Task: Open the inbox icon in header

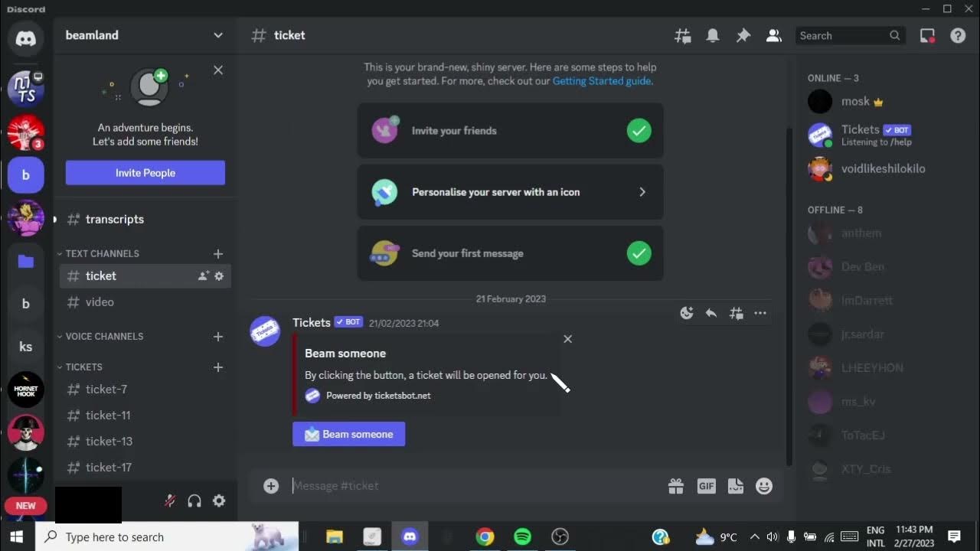Action: pos(927,36)
